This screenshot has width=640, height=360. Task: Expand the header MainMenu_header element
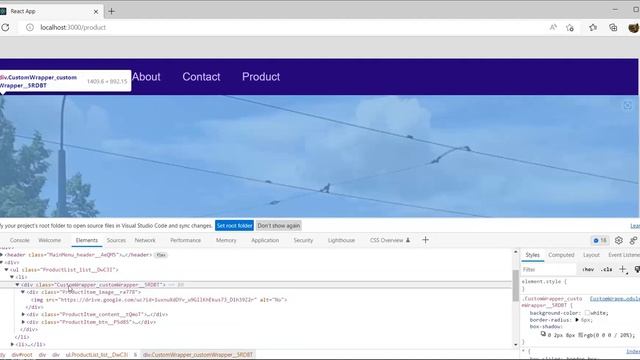click(2, 255)
